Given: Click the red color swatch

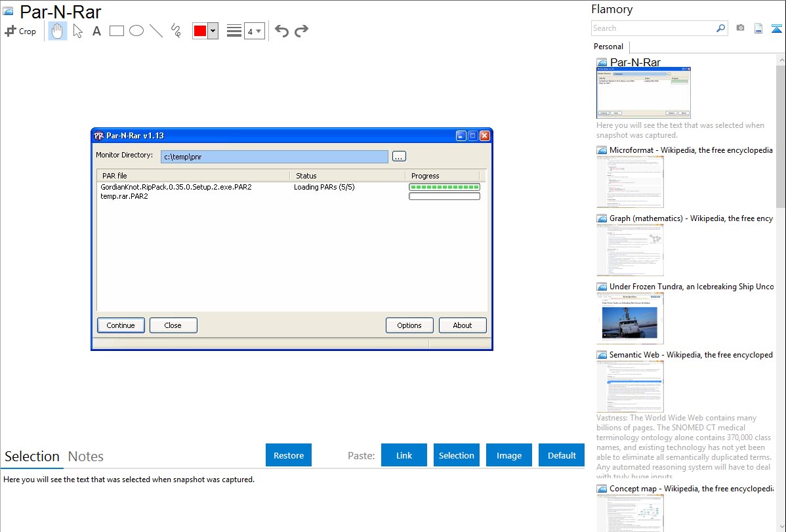Looking at the screenshot, I should coord(200,31).
